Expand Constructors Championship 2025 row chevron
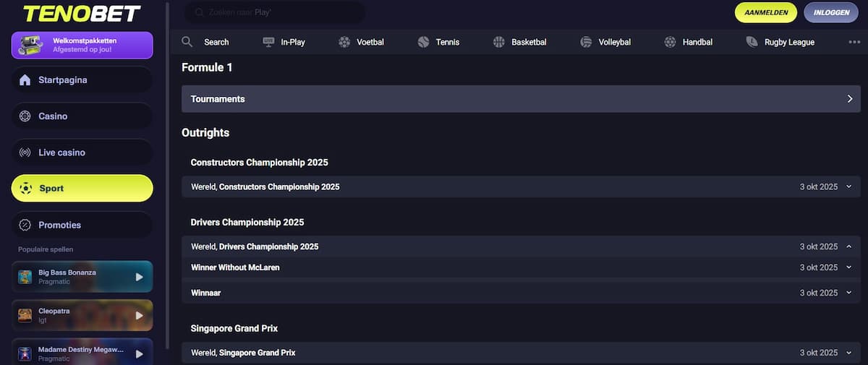The image size is (868, 365). (849, 187)
